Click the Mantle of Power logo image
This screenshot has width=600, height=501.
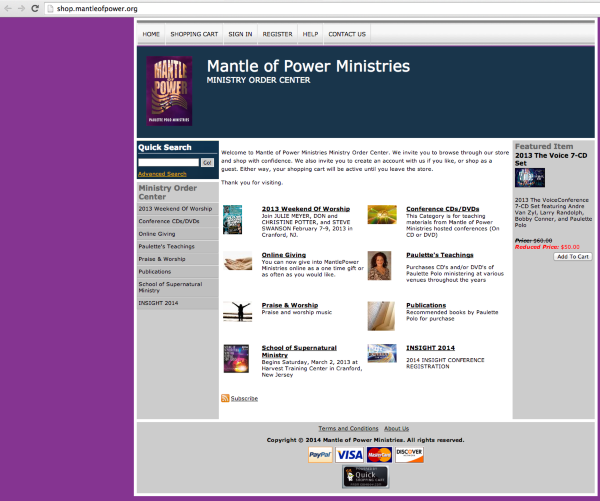coord(170,90)
